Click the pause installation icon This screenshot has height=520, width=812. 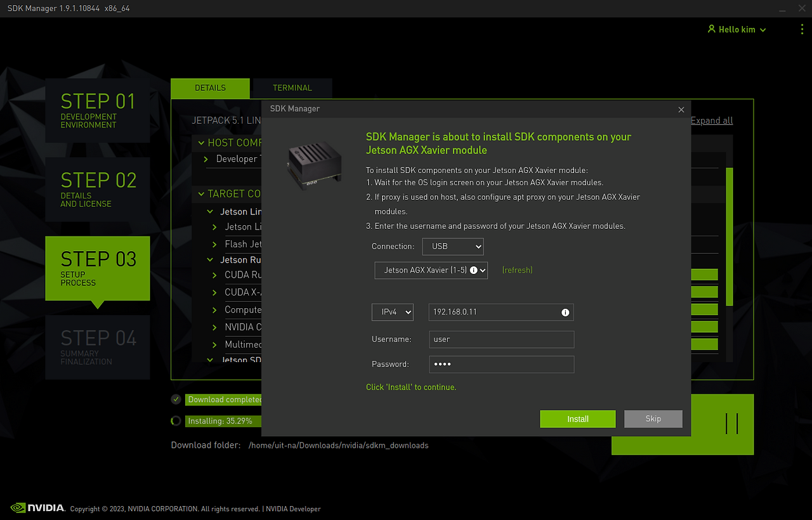(x=731, y=423)
